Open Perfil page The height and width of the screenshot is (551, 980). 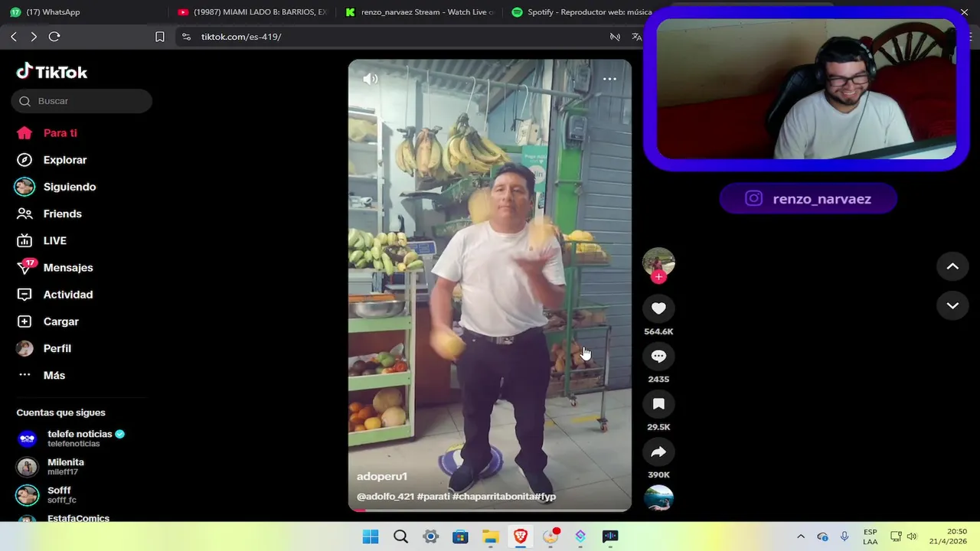44,348
